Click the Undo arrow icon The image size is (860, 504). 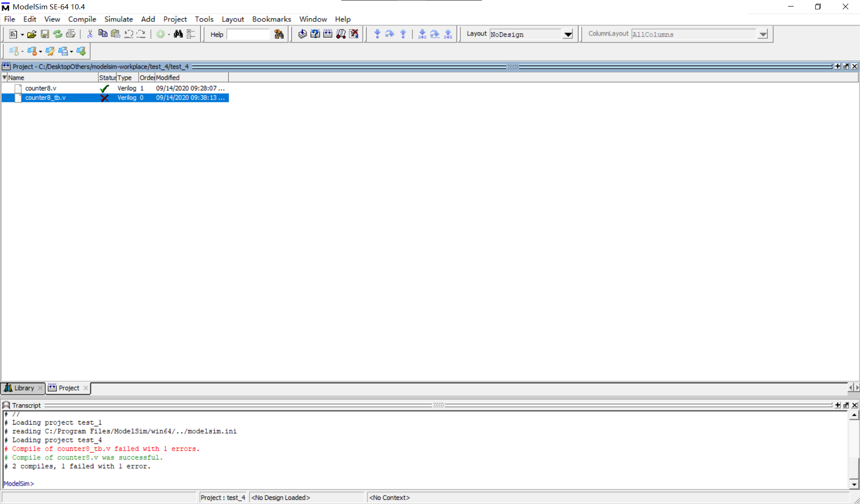pyautogui.click(x=128, y=34)
